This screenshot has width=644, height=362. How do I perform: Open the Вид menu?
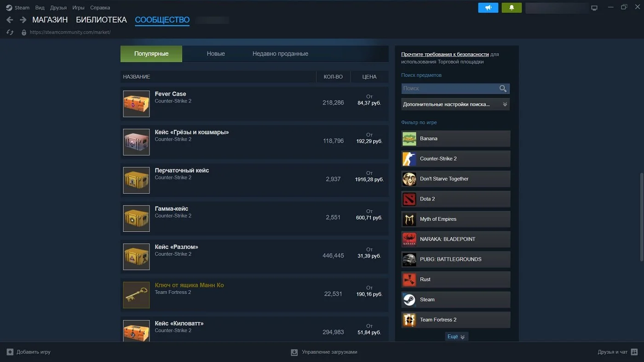coord(40,8)
